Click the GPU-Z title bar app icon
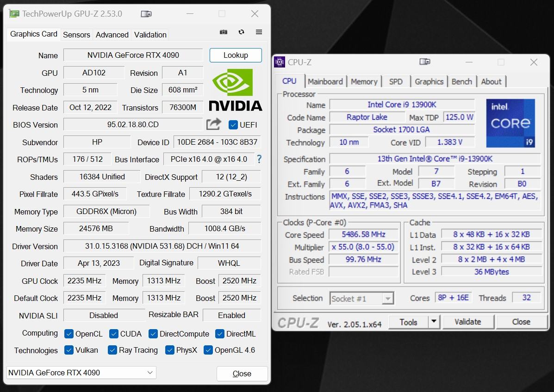The width and height of the screenshot is (554, 392). (x=14, y=14)
